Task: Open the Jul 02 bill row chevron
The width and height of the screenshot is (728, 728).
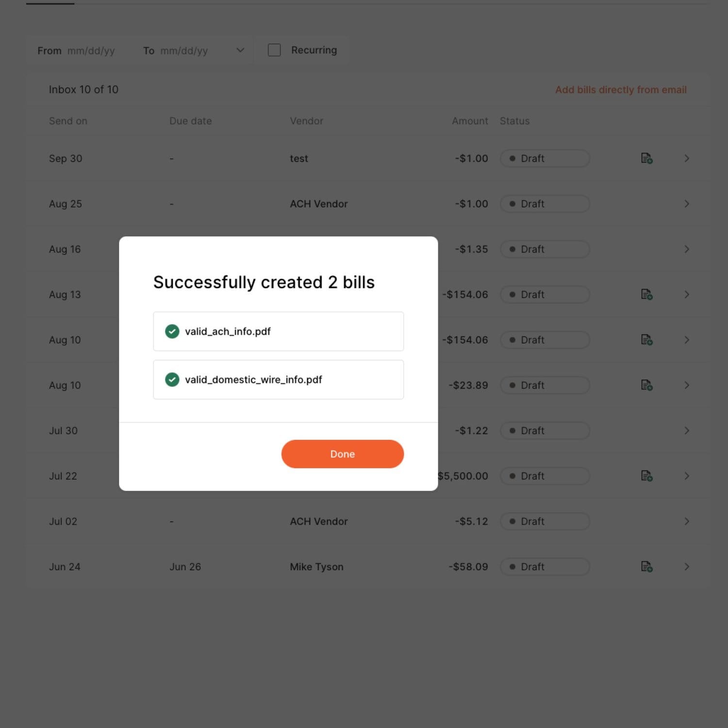Action: pos(687,521)
